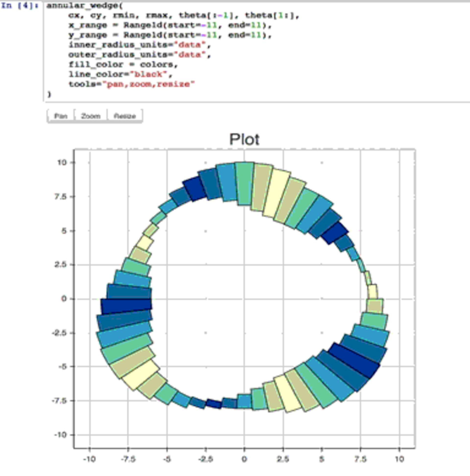Click the x-axis tick label -10
The image size is (470, 476).
[x=89, y=459]
